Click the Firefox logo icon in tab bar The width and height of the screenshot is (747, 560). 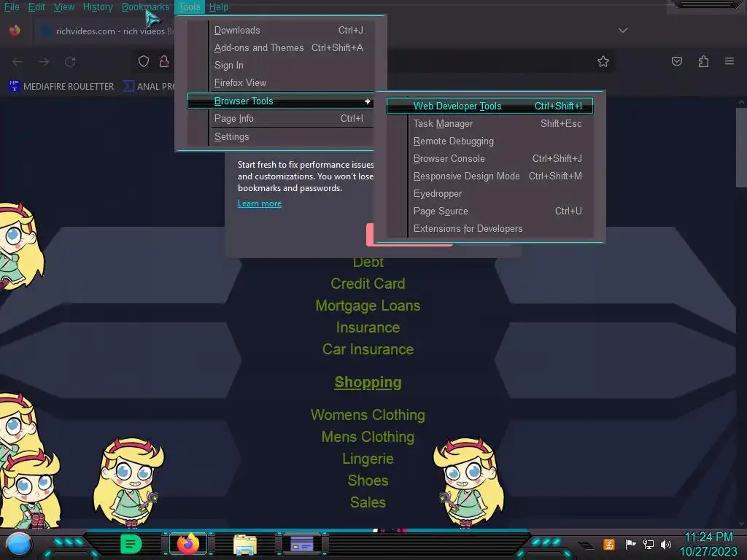pyautogui.click(x=15, y=31)
